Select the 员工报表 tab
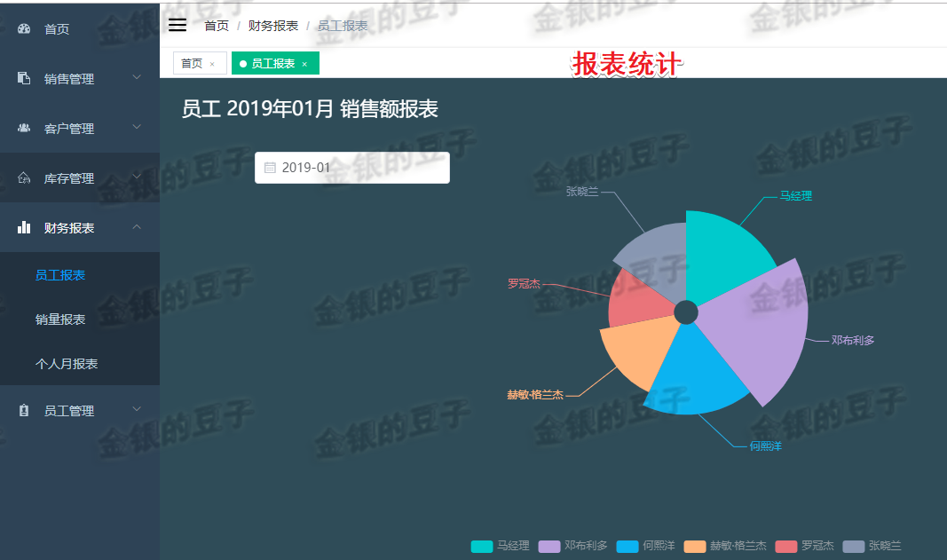947x560 pixels. tap(272, 63)
